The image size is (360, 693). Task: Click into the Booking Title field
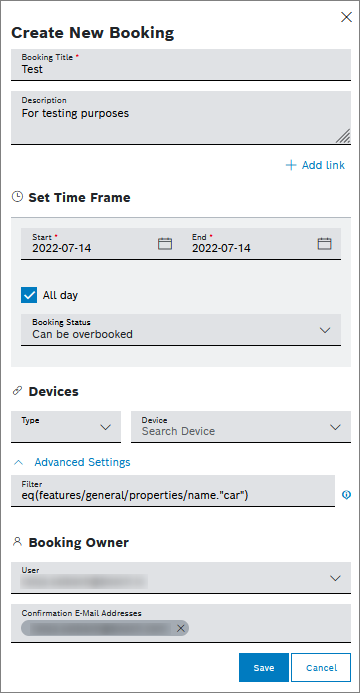tap(181, 65)
